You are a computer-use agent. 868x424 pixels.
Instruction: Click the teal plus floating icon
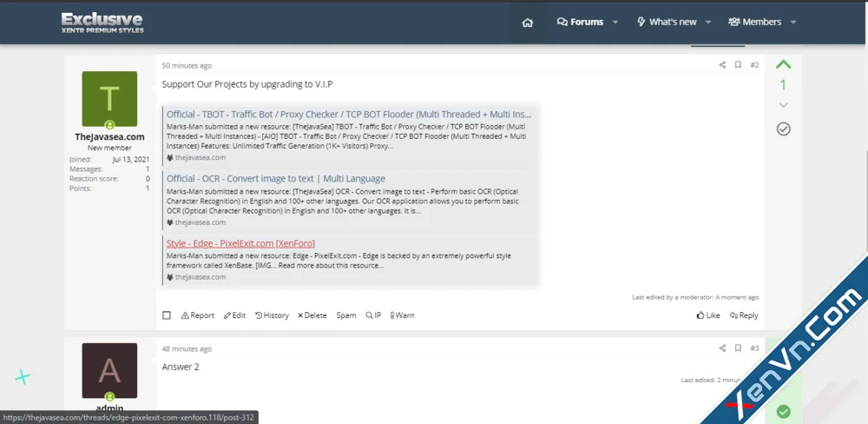click(x=23, y=378)
